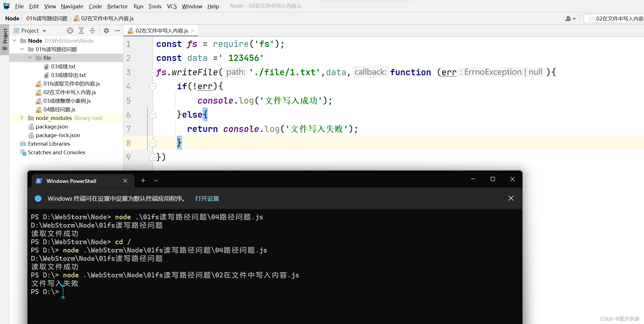Click the require('fs') code on line 1
644x324 pixels.
point(249,44)
